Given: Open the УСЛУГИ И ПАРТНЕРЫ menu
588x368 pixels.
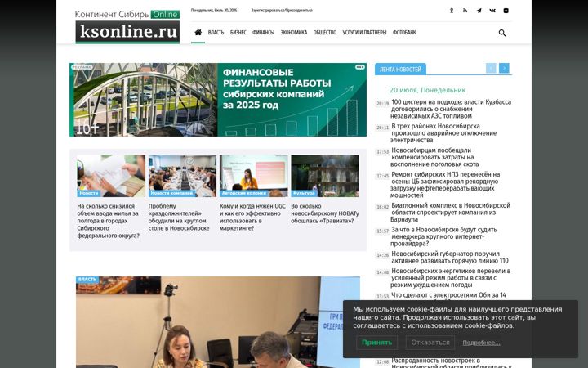Looking at the screenshot, I should 364,32.
